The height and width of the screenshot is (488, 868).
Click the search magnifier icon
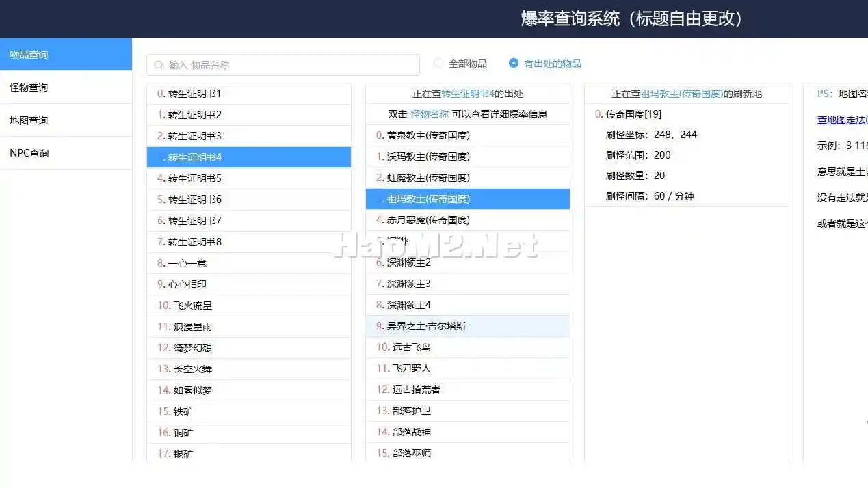(159, 65)
